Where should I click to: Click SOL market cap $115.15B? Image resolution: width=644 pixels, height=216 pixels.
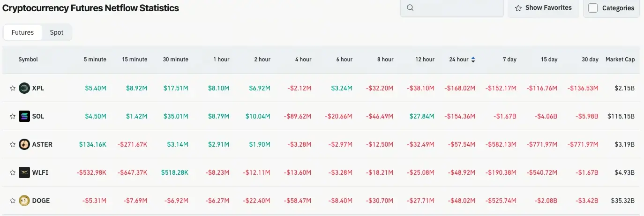tap(621, 116)
